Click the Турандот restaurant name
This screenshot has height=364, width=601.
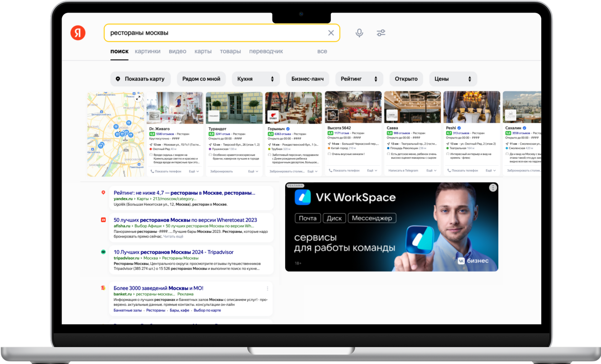coord(218,129)
